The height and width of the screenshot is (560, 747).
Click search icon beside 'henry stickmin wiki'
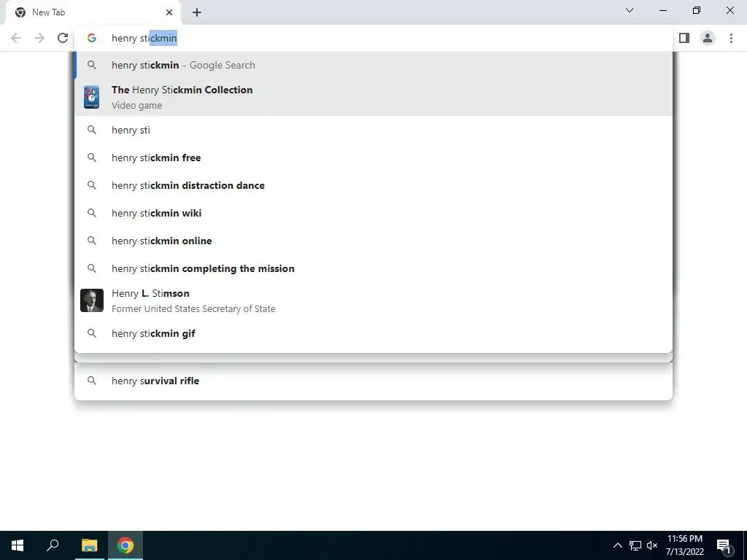pyautogui.click(x=92, y=213)
